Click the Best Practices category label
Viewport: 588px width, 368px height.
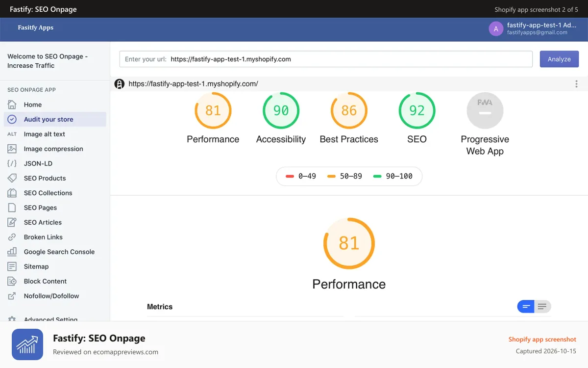pos(349,139)
